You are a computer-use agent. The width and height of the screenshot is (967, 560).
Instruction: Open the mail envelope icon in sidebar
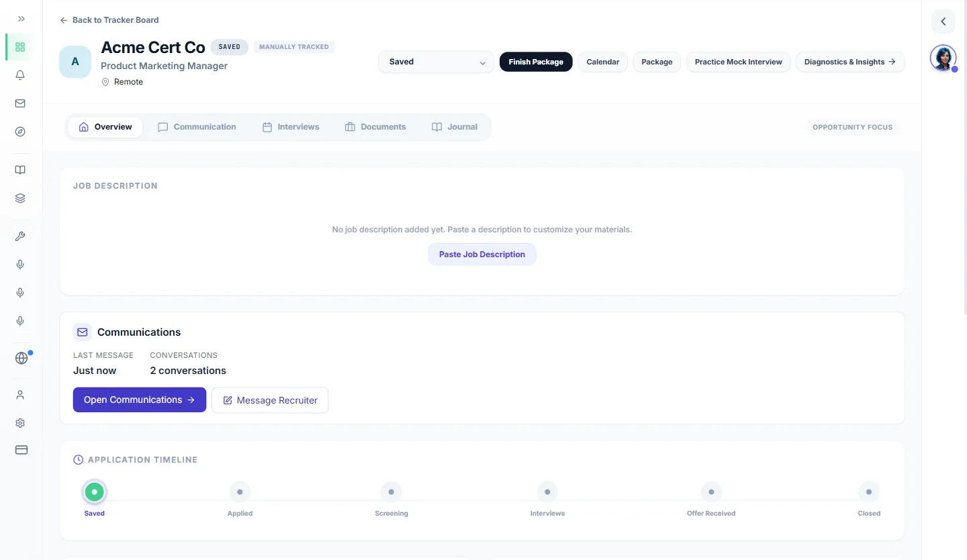coord(20,103)
